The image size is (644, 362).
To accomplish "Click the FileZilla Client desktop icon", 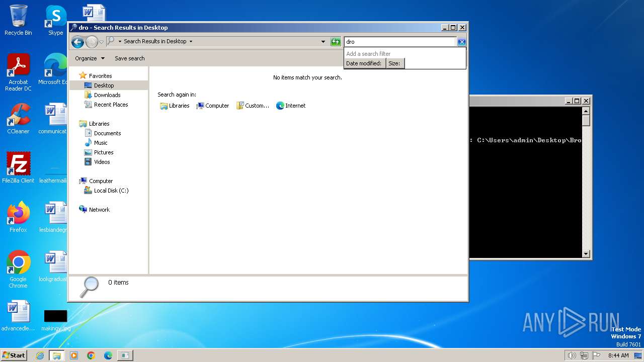I will click(x=18, y=168).
